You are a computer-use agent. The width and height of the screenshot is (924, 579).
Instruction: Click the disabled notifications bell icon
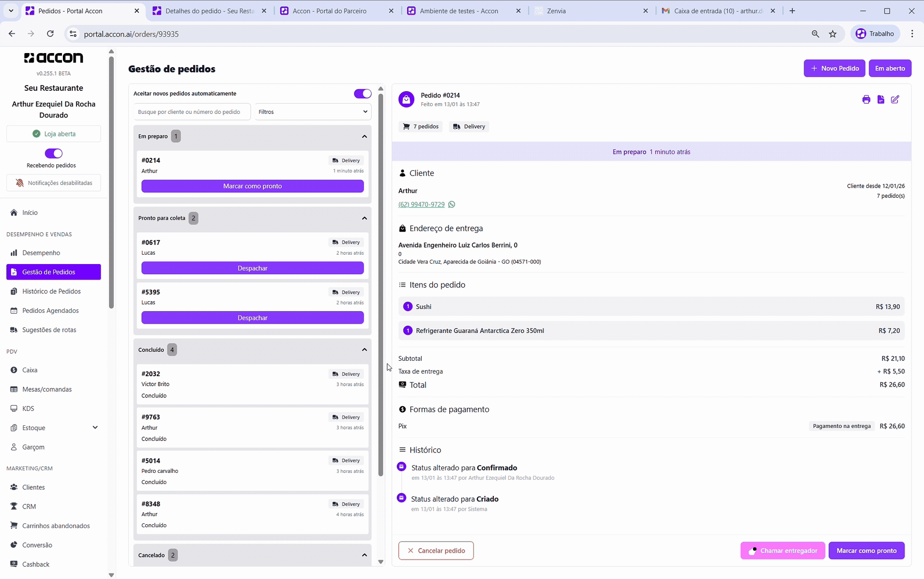20,183
